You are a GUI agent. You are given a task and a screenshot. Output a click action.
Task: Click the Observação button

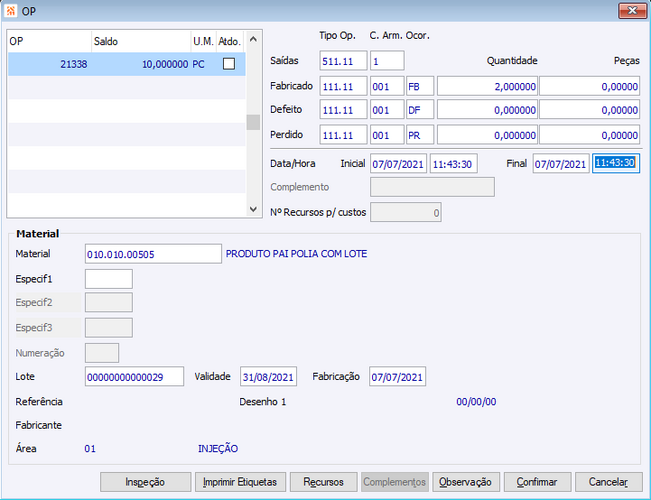(x=466, y=482)
